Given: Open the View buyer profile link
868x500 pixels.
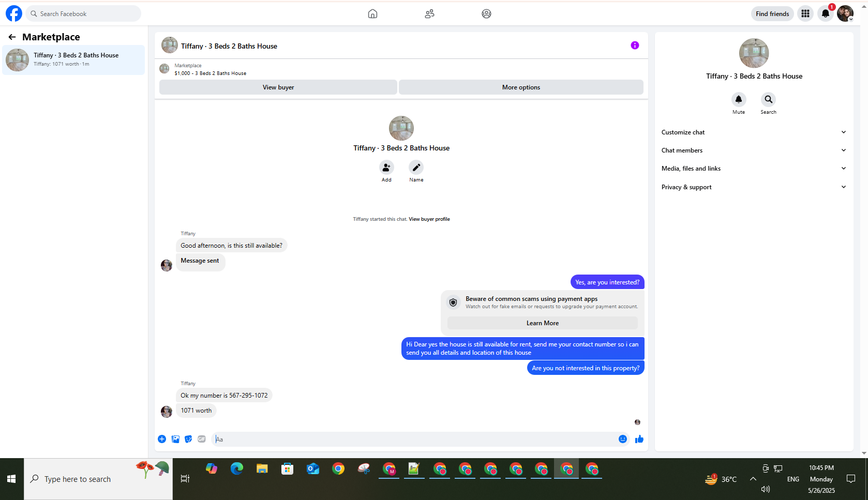Looking at the screenshot, I should tap(429, 219).
